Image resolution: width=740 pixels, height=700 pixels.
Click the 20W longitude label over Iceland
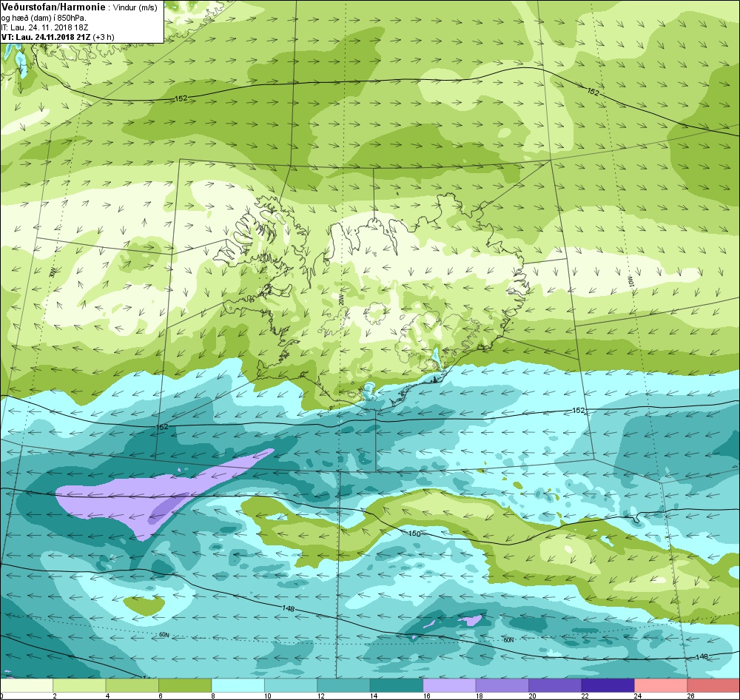click(340, 300)
